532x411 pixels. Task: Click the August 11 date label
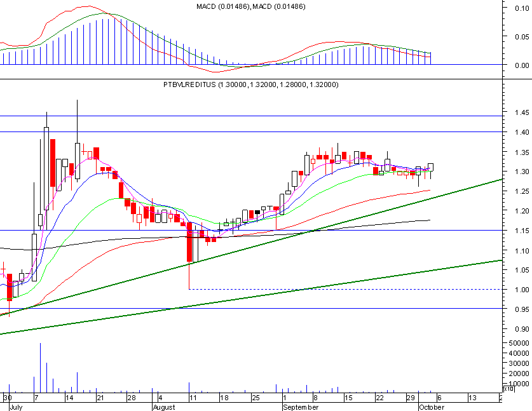193,398
